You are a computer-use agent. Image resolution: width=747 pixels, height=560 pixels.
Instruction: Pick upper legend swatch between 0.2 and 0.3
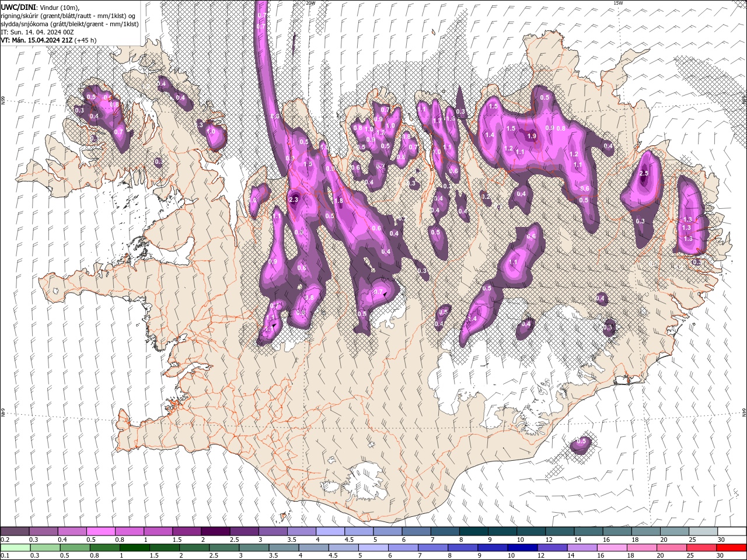(15, 531)
